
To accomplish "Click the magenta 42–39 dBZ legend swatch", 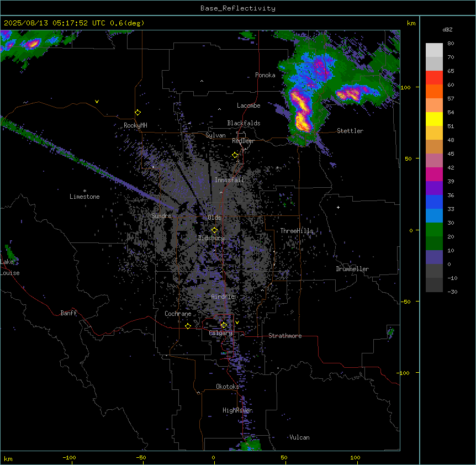I will point(434,174).
